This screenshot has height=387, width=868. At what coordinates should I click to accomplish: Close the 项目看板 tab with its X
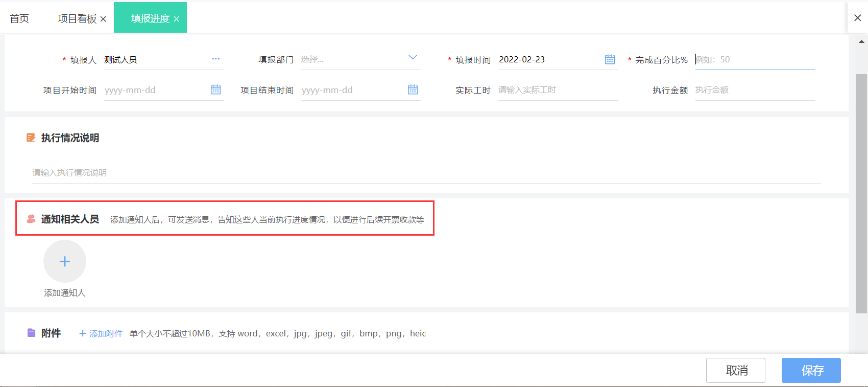click(103, 19)
